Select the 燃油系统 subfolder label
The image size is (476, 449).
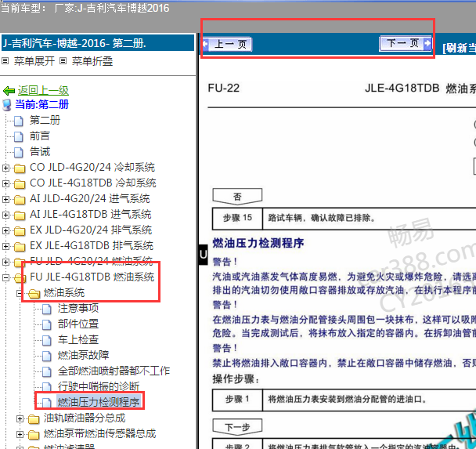pos(64,293)
